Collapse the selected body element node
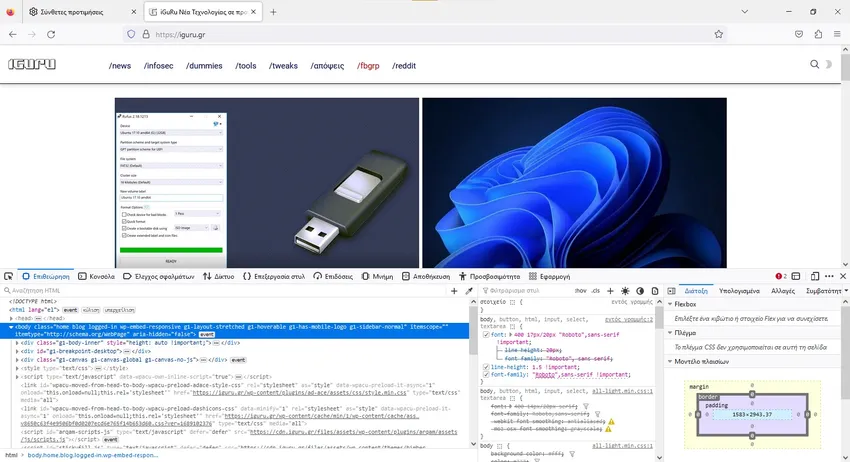Image resolution: width=850 pixels, height=462 pixels. tap(11, 327)
